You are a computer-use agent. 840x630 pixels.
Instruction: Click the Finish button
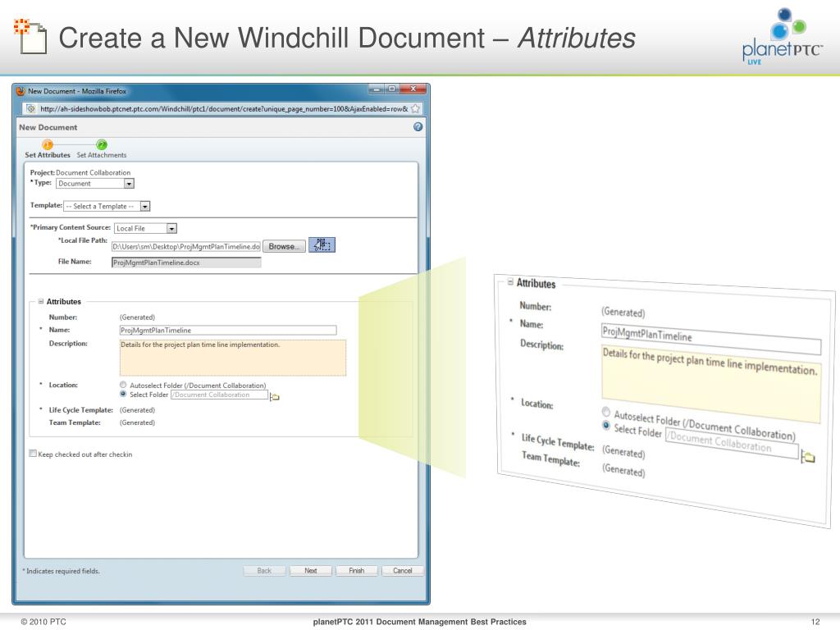click(x=356, y=571)
